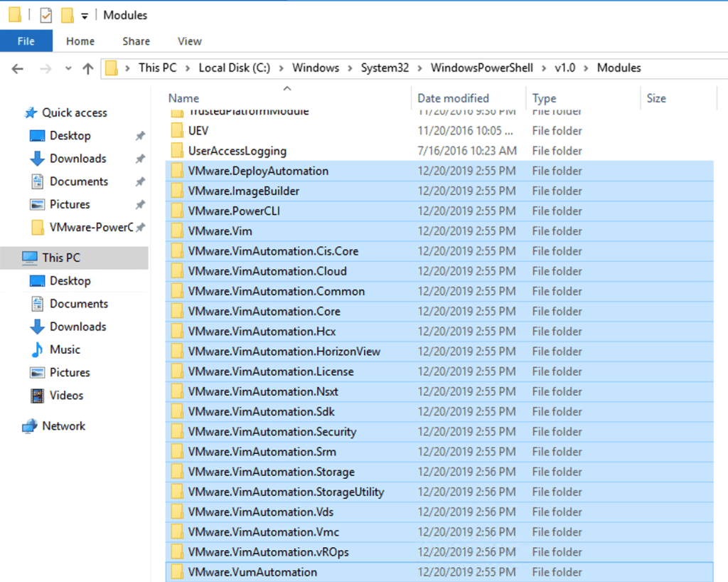
Task: Click the VMware.PowerCLI folder icon
Action: 177,211
